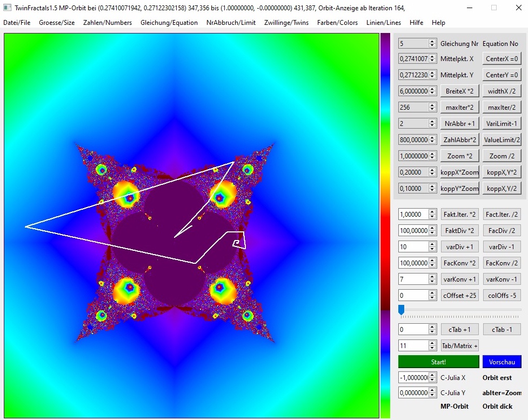The image size is (528, 420).
Task: Click the MP-Orbit label
Action: 455,406
